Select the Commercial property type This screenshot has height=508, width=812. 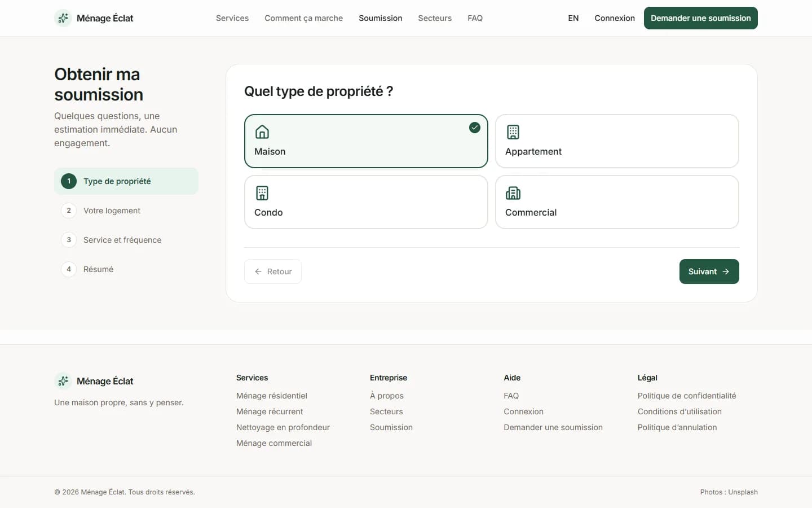(x=617, y=202)
